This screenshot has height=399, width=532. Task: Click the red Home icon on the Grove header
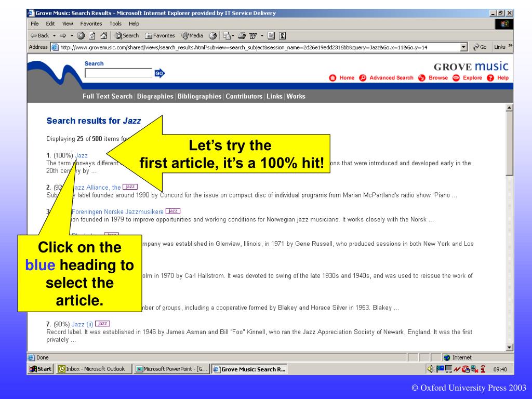coord(332,78)
